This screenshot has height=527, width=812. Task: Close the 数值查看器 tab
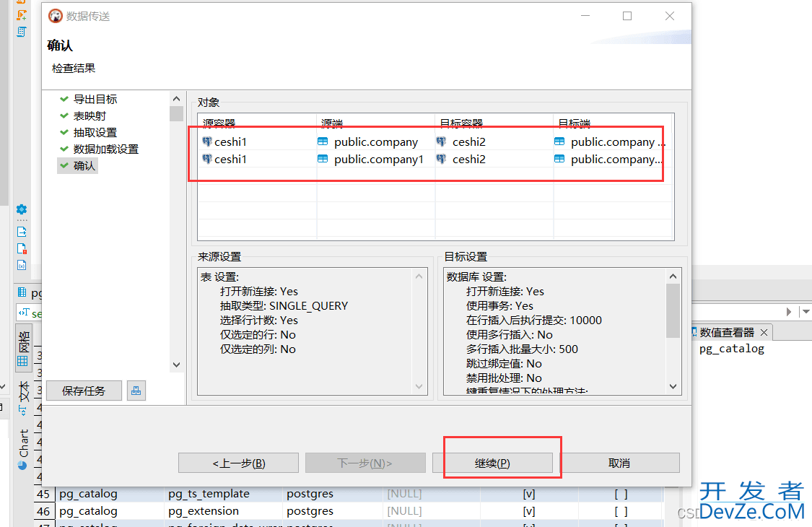click(x=764, y=333)
